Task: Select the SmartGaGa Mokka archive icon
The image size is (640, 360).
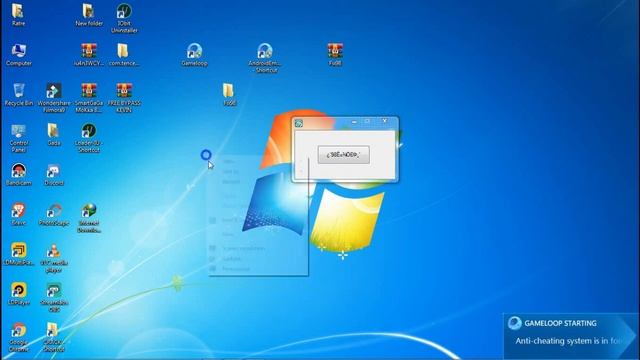Action: pos(89,98)
